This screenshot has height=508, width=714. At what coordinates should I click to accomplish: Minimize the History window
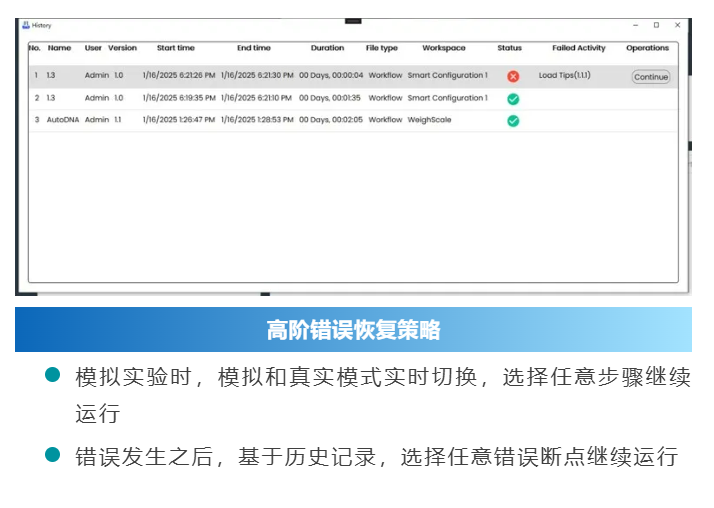point(635,25)
